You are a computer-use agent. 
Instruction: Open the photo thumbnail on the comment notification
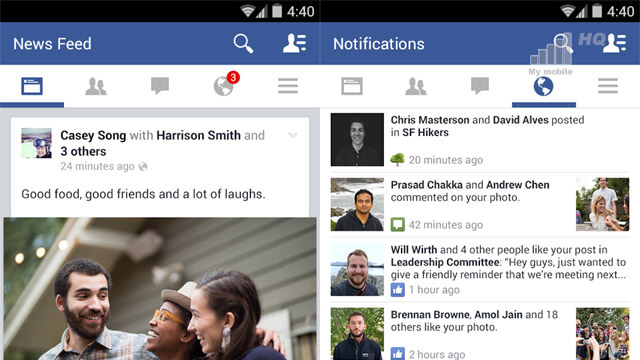(602, 204)
